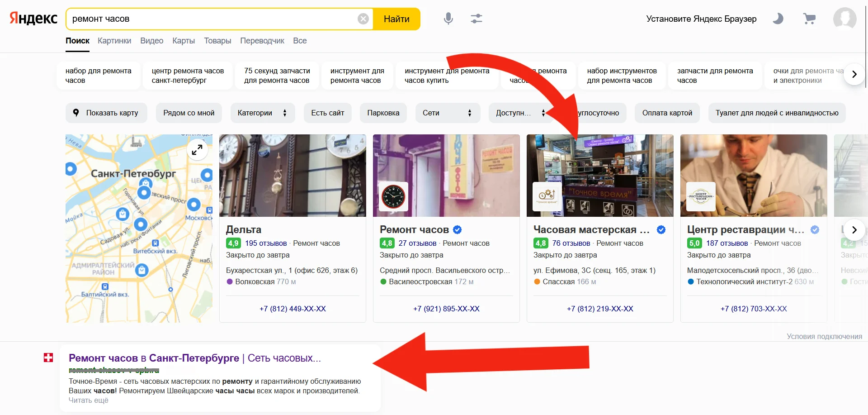Switch to the Видео tab

coord(151,41)
